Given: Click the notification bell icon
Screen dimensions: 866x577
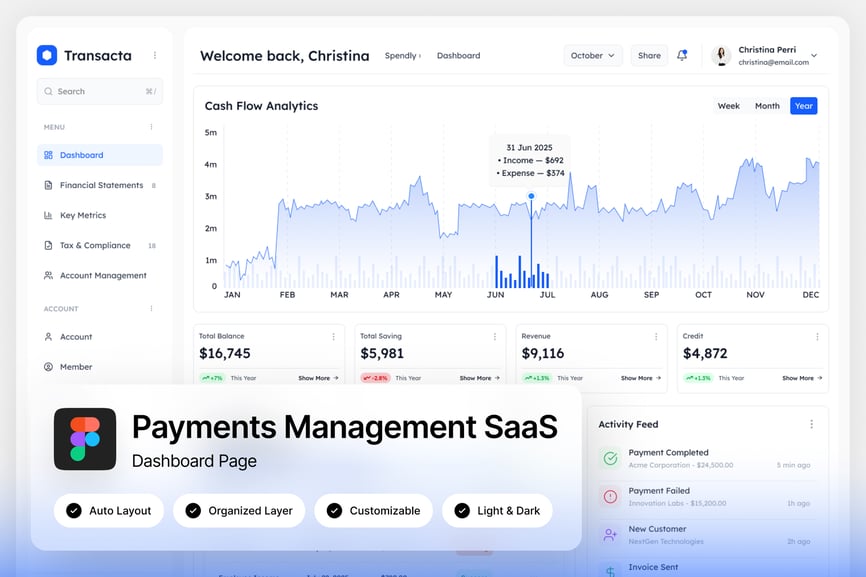Looking at the screenshot, I should click(682, 56).
